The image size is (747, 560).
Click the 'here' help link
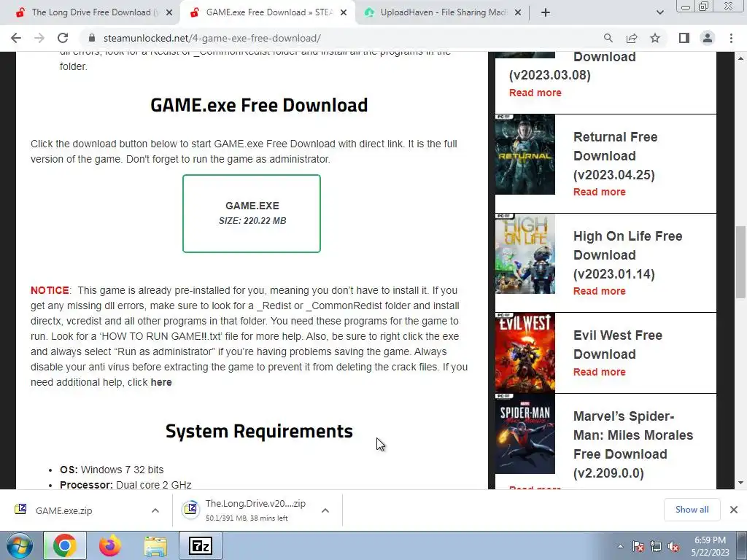click(x=161, y=382)
